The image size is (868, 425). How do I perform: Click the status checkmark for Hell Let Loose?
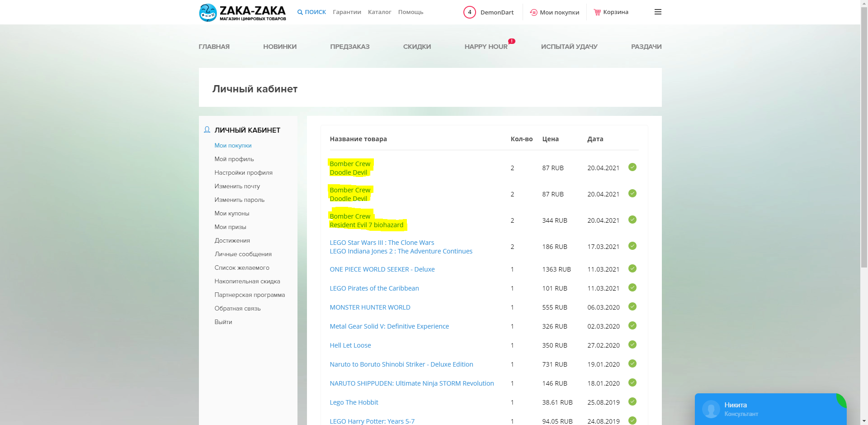(x=632, y=344)
